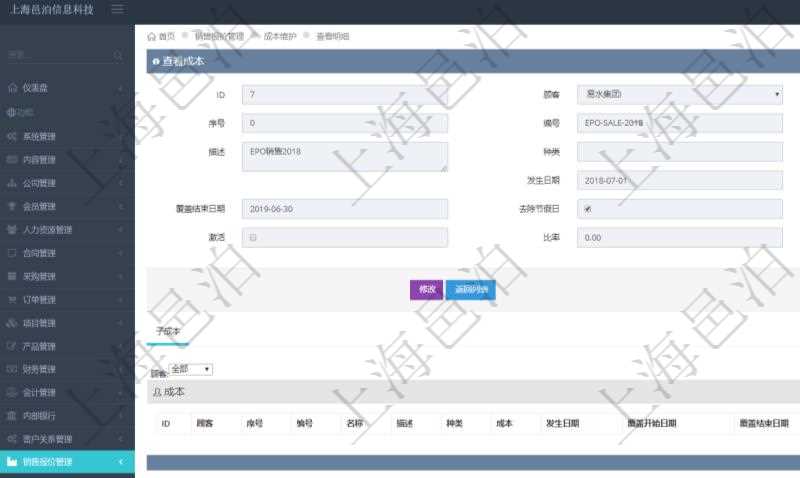Expand the 公司管理 menu chevron
This screenshot has width=800, height=478.
coord(121,184)
